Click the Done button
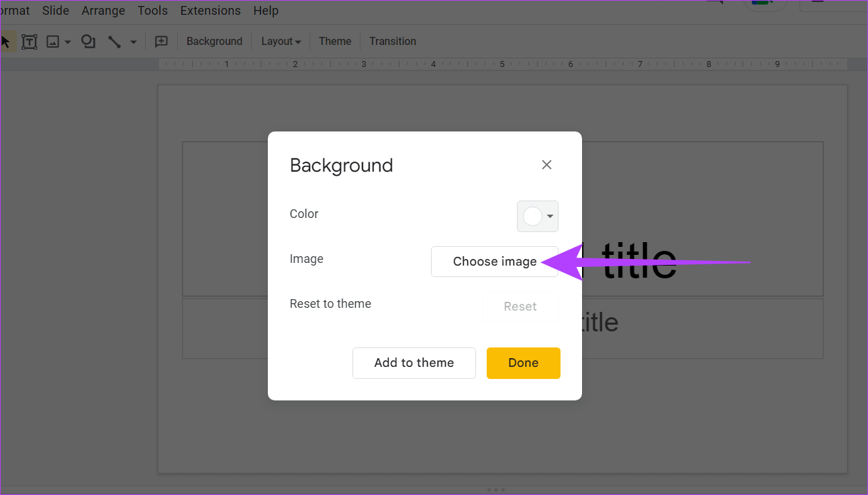Image resolution: width=868 pixels, height=495 pixels. [524, 363]
